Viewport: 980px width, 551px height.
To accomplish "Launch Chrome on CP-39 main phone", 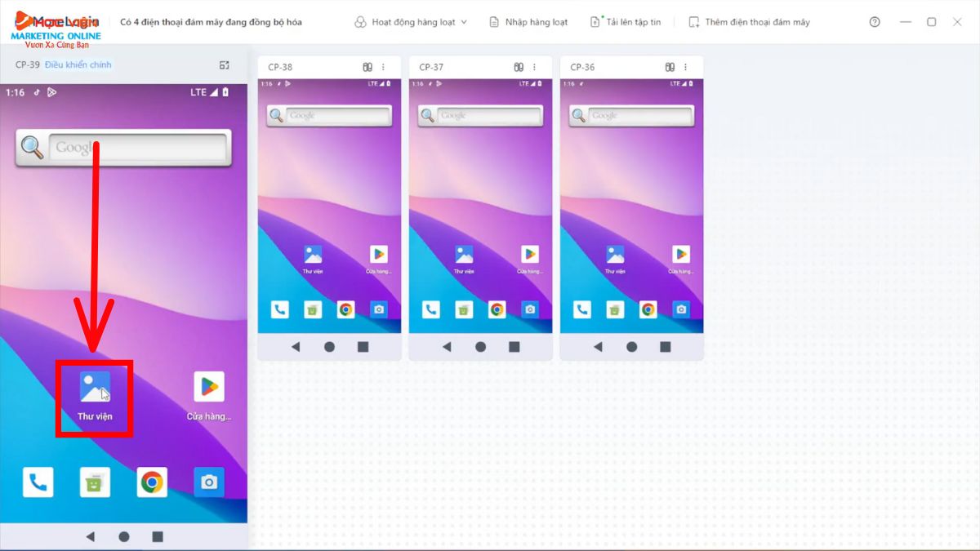I will tap(152, 482).
